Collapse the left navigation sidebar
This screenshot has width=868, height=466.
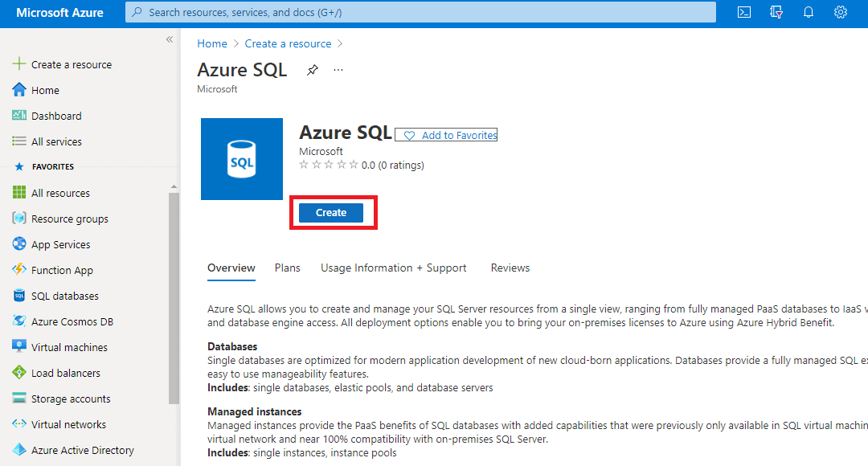click(169, 39)
